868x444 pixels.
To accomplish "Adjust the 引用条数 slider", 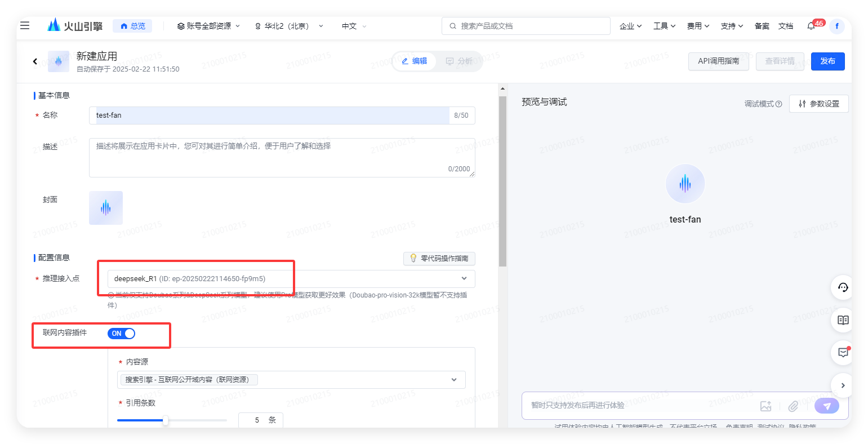I will (x=166, y=420).
